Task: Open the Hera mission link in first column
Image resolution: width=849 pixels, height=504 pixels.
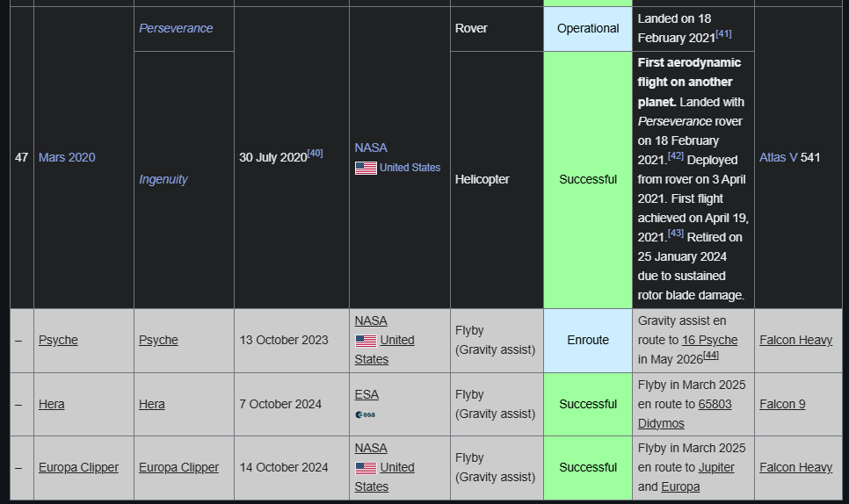Action: tap(52, 404)
